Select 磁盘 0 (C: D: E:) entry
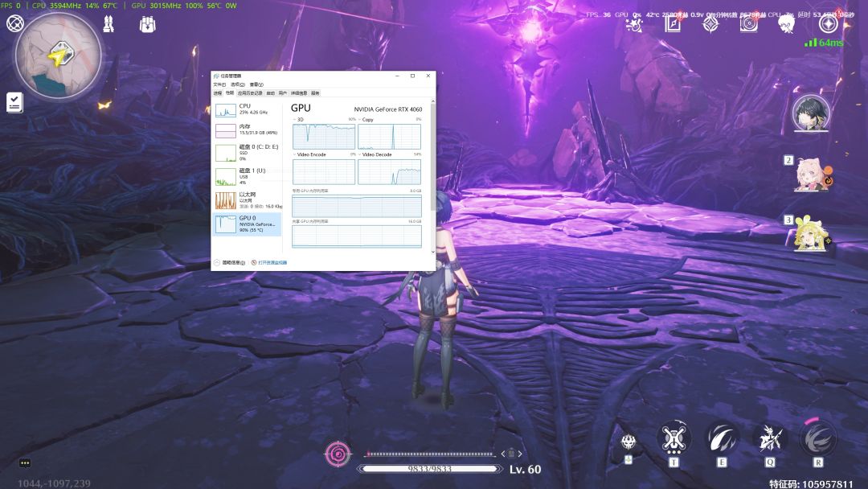Image resolution: width=868 pixels, height=489 pixels. (248, 153)
